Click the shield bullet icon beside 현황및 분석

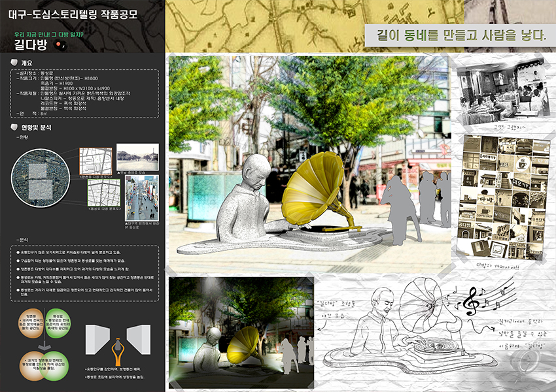[14, 127]
